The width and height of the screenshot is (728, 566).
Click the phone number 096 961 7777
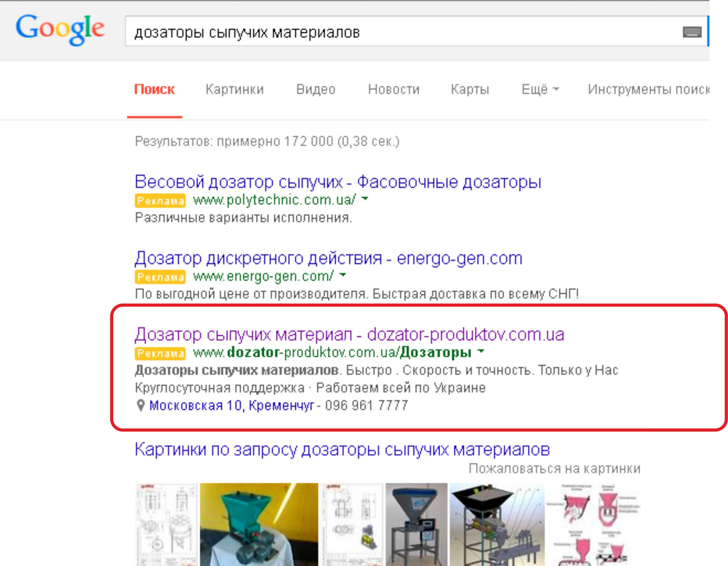pyautogui.click(x=366, y=405)
